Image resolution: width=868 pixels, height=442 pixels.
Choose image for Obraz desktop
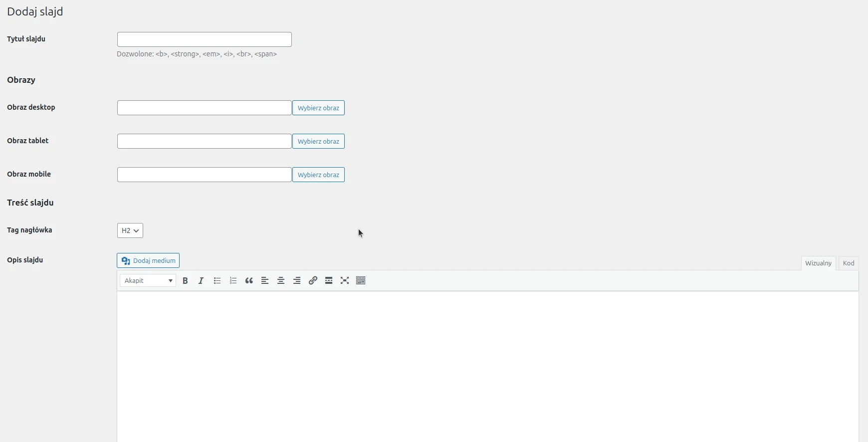click(318, 108)
